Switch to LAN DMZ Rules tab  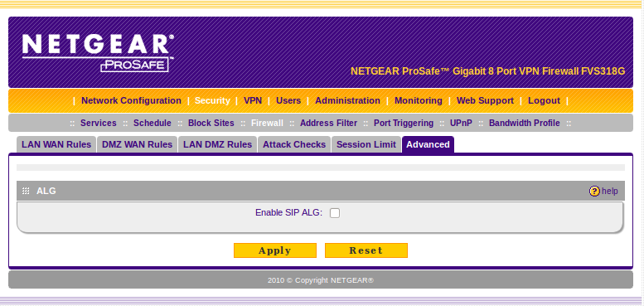[x=217, y=144]
